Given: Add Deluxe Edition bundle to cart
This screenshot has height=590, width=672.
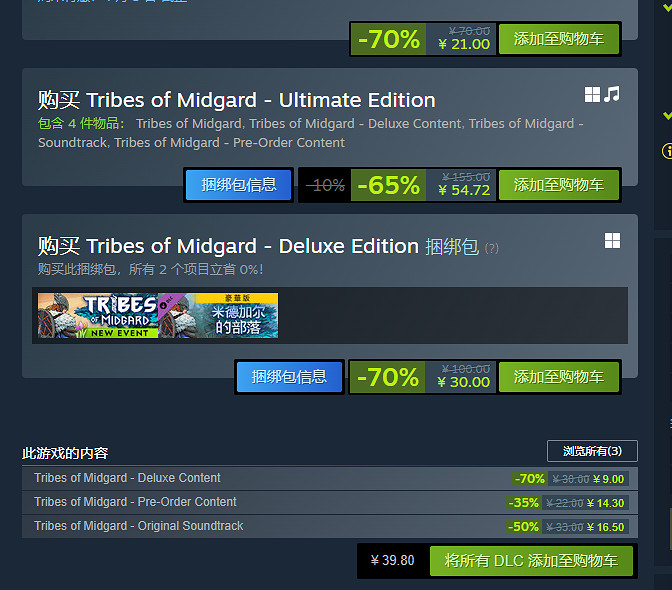Looking at the screenshot, I should [558, 377].
